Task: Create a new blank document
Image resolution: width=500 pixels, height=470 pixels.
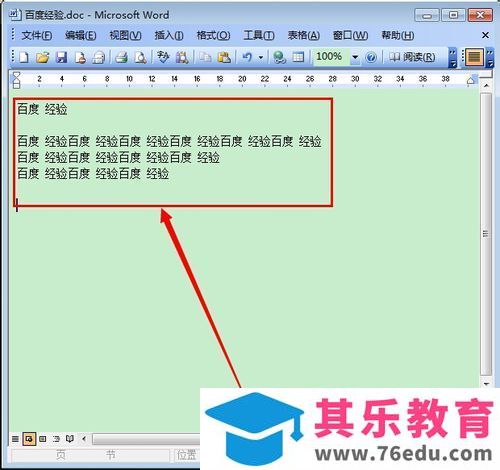Action: point(24,57)
